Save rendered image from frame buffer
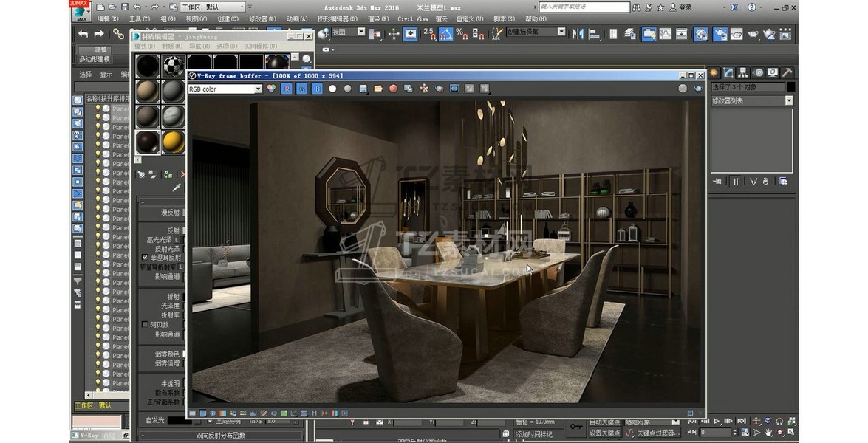Viewport: 868px width, 443px height. [x=363, y=89]
